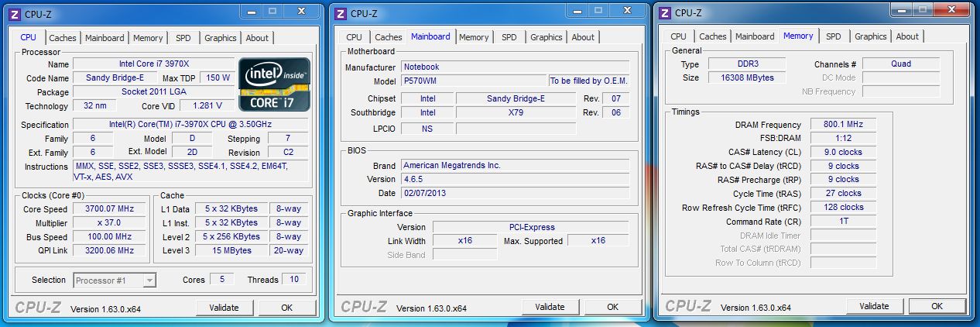The image size is (980, 327).
Task: Click the CPU-Z logo icon in the Memory window title bar
Action: 665,12
